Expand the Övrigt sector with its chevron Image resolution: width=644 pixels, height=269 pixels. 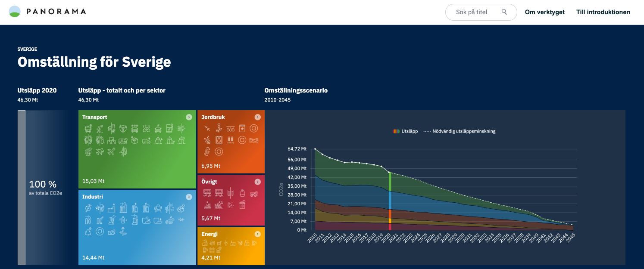(258, 182)
